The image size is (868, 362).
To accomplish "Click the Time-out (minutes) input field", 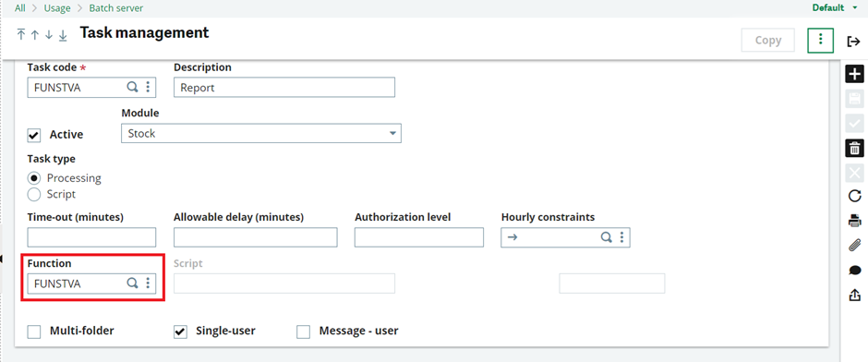I will click(91, 237).
